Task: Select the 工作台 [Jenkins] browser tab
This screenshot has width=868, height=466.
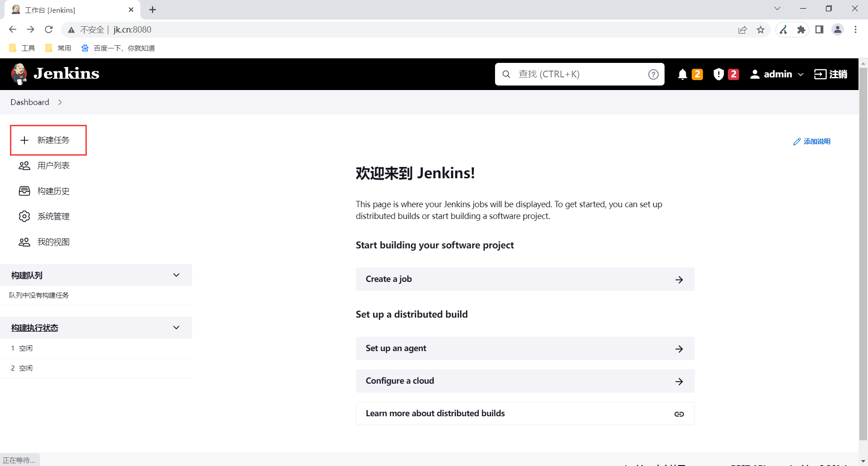Action: pos(72,10)
